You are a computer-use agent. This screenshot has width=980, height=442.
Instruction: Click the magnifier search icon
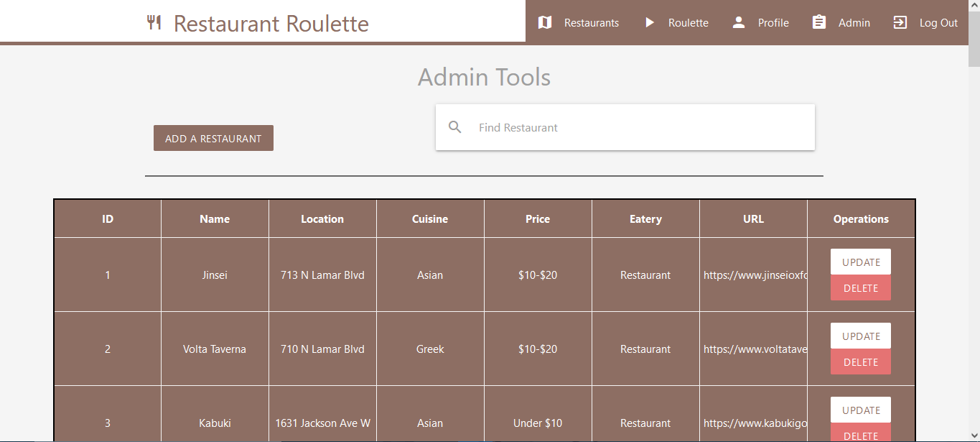pyautogui.click(x=455, y=127)
